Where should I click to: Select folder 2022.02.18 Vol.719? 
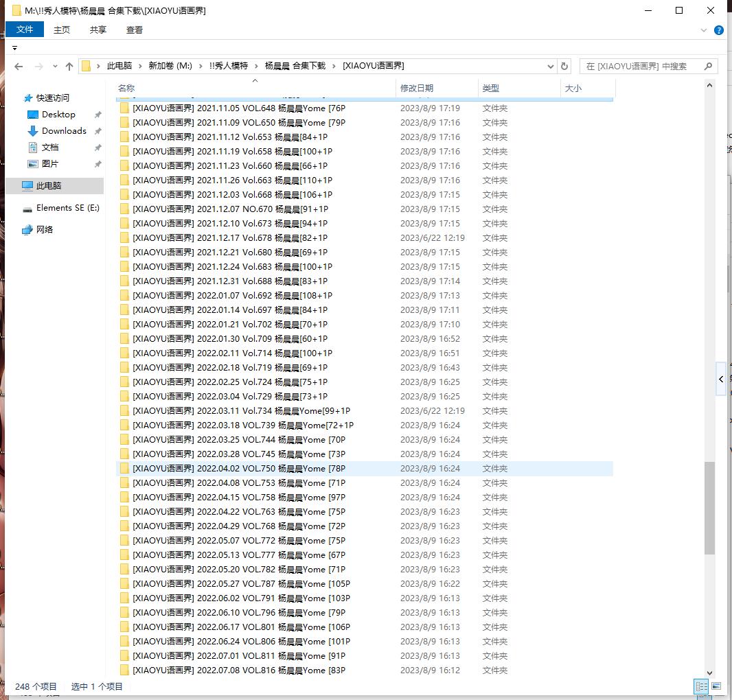(x=364, y=368)
